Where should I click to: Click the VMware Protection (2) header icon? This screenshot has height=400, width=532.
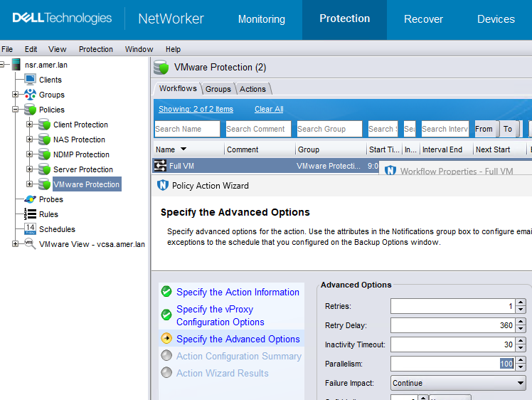(161, 67)
